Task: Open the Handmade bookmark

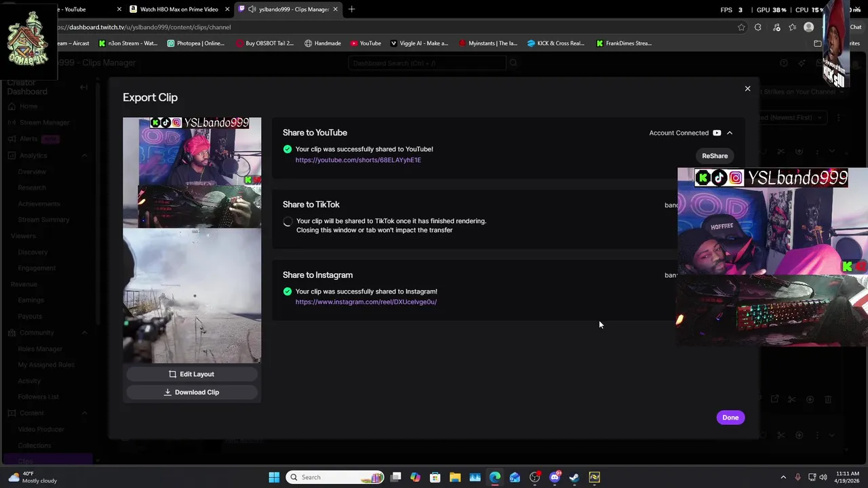Action: point(323,43)
